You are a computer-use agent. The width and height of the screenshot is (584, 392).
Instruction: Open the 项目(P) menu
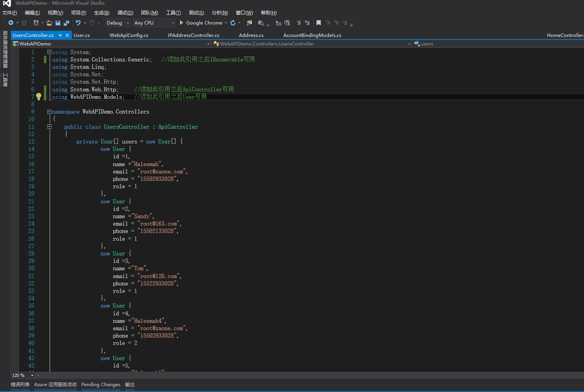[x=79, y=13]
